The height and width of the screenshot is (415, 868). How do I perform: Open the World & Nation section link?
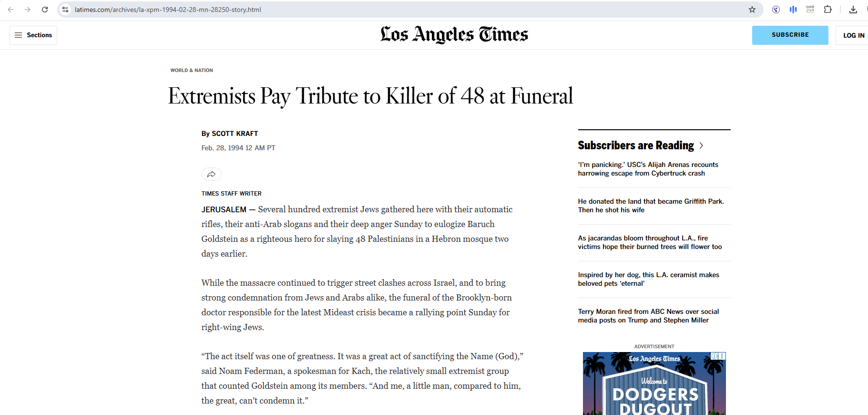(192, 70)
